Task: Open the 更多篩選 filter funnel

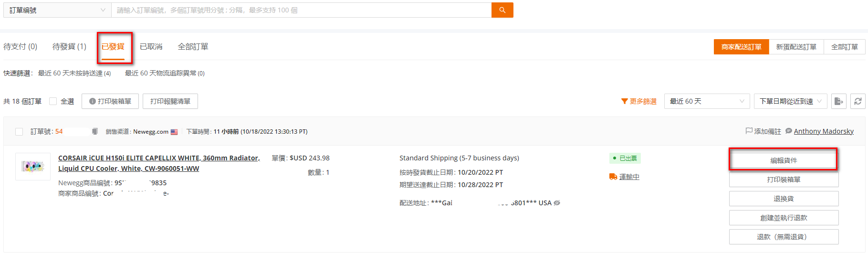Action: [x=638, y=101]
